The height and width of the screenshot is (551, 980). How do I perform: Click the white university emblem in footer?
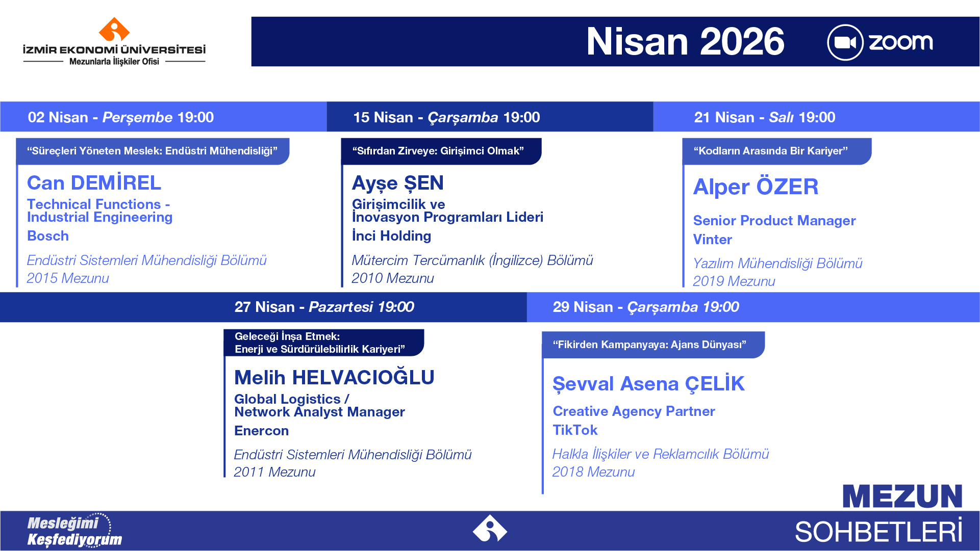[490, 529]
